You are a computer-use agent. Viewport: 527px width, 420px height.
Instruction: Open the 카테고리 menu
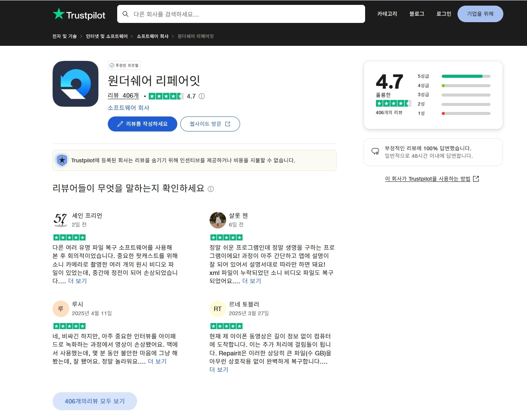[x=387, y=14]
